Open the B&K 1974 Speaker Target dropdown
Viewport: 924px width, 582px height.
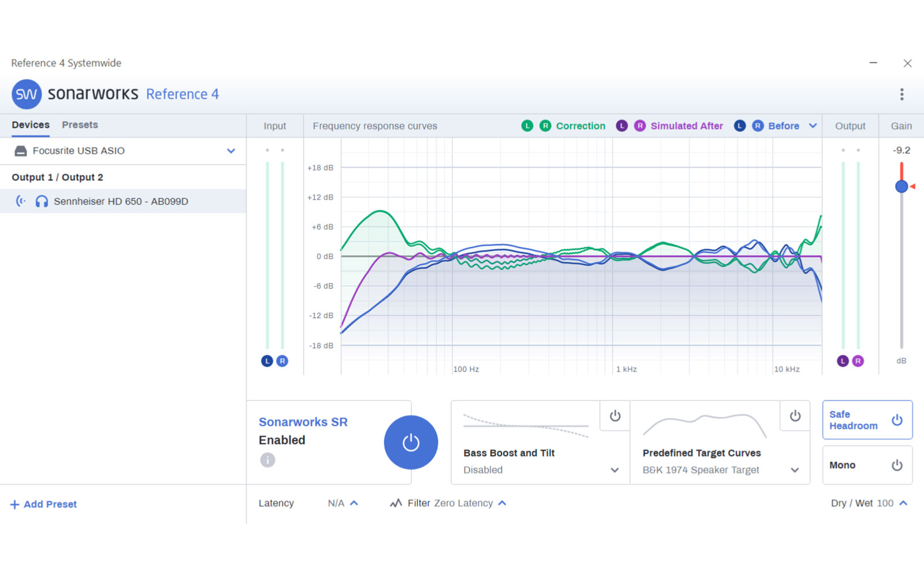[x=795, y=470]
